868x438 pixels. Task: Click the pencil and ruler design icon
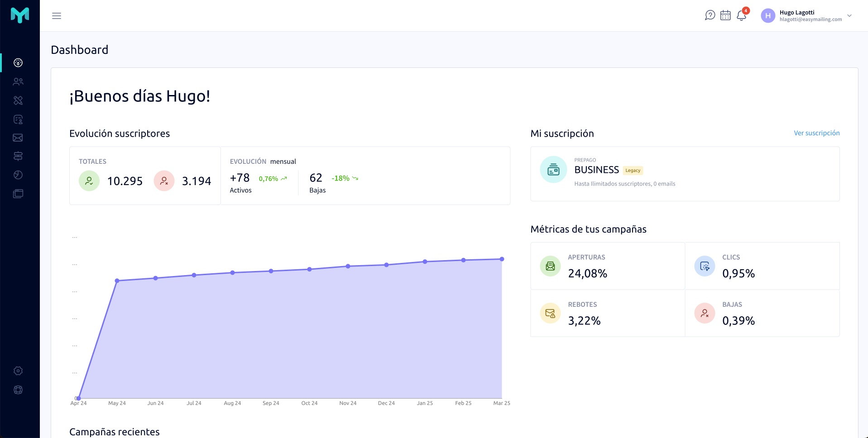pyautogui.click(x=18, y=100)
